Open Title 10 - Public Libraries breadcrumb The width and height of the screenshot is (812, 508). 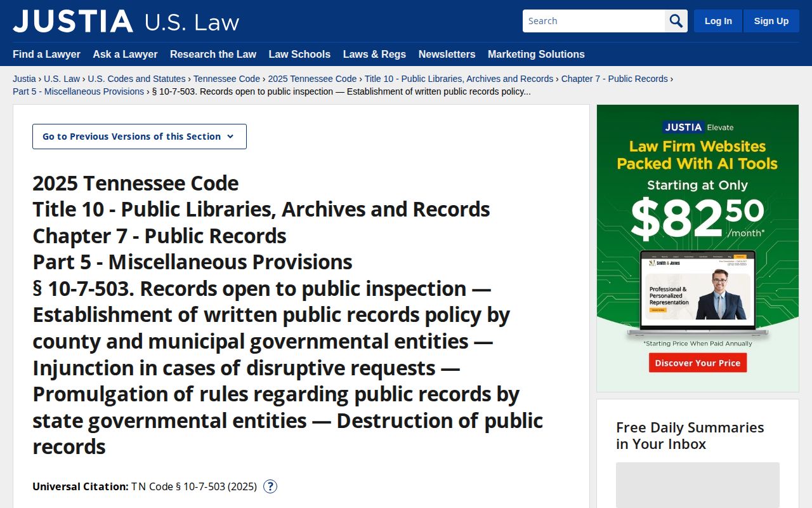[x=459, y=79]
